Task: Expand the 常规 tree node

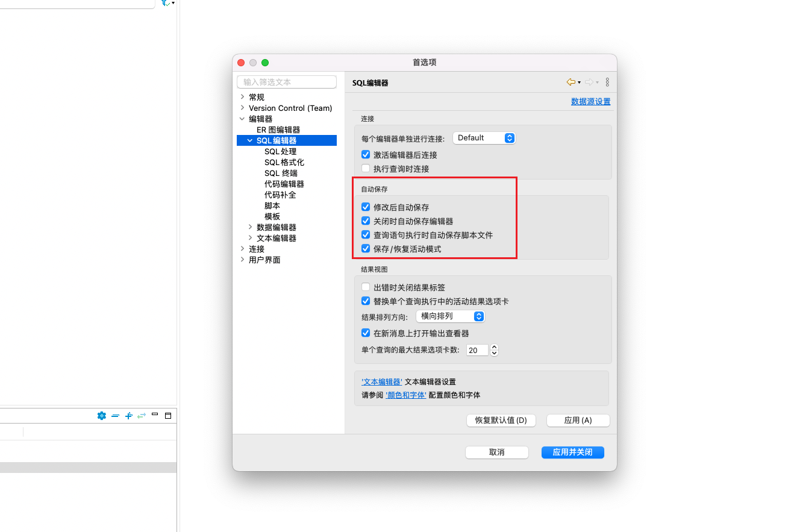Action: (x=242, y=97)
